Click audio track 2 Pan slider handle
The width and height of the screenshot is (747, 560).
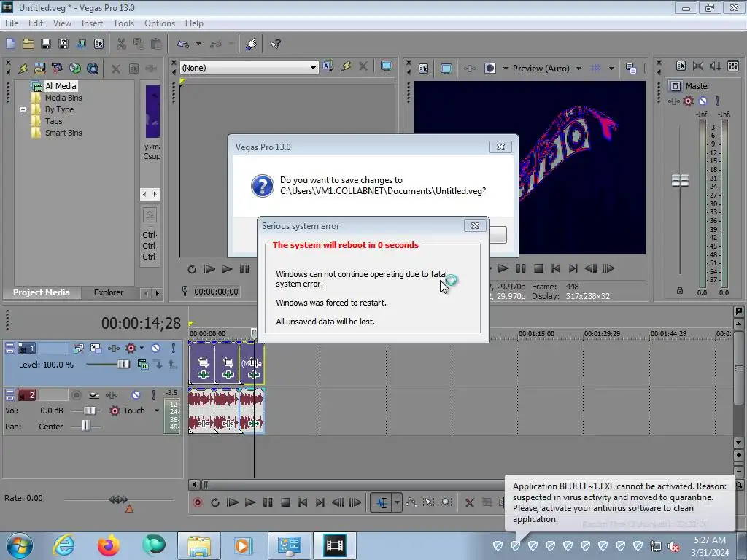85,426
